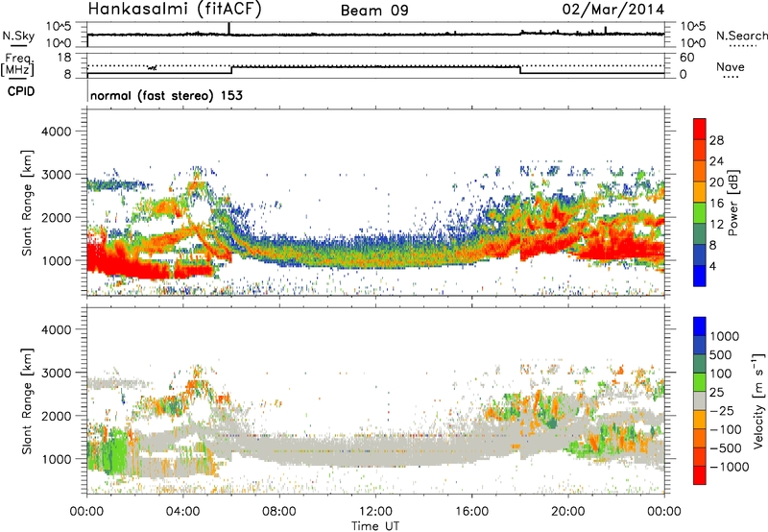Screen dimensions: 768x532
Task: Click the noise spike near 06:00 in N.Sky plot
Action: pyautogui.click(x=228, y=29)
